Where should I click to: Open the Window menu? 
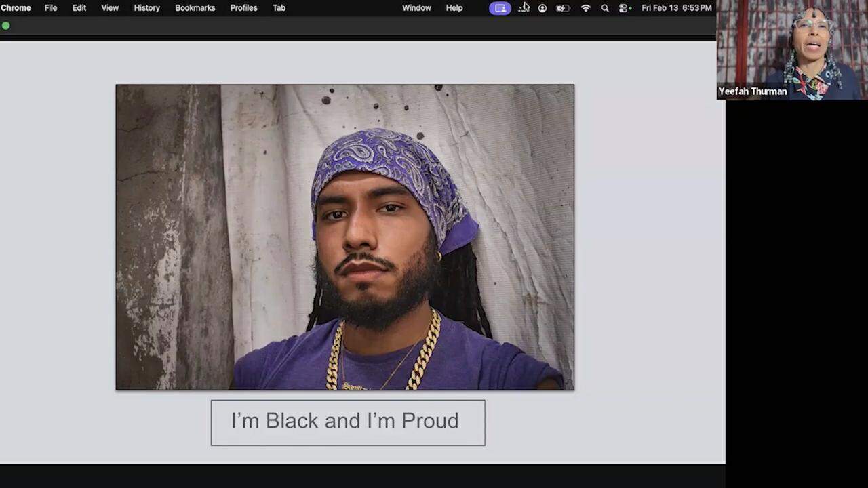[x=416, y=8]
